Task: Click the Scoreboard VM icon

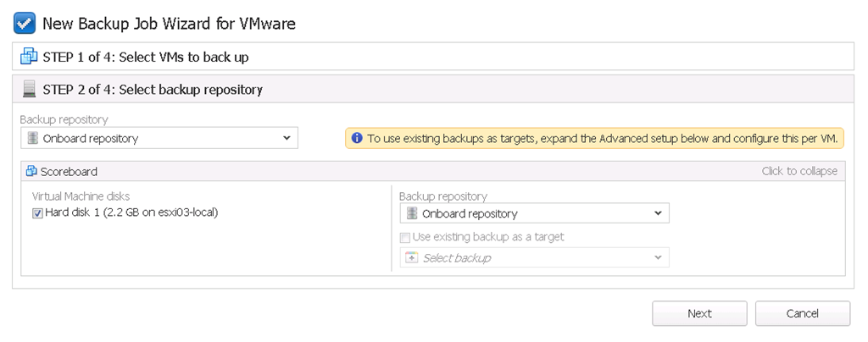Action: [31, 171]
